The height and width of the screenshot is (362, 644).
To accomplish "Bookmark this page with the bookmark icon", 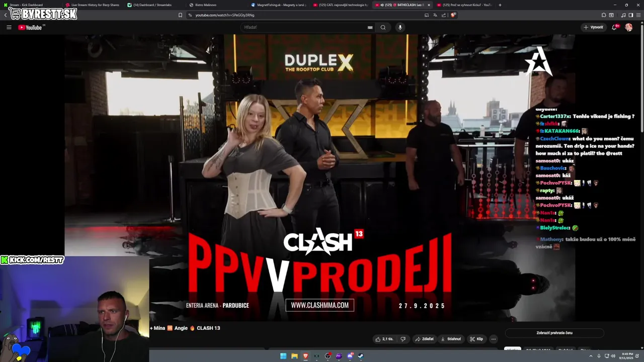I will point(180,15).
